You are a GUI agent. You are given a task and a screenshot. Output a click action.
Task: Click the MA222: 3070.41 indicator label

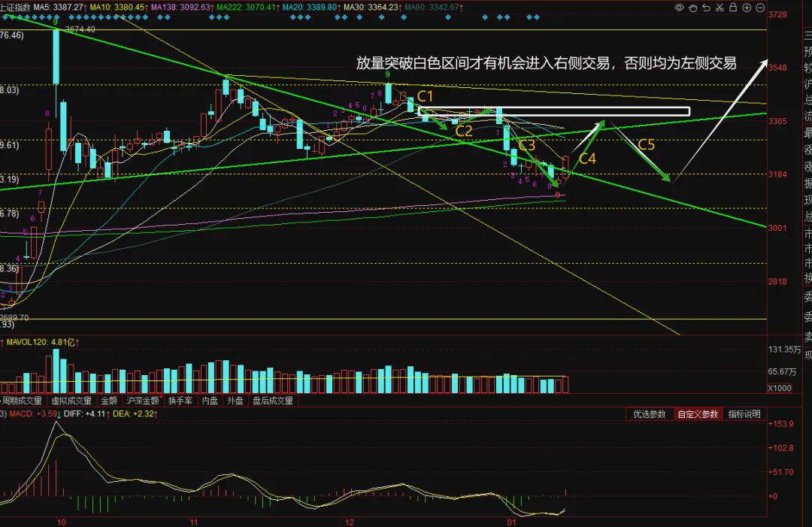point(247,8)
